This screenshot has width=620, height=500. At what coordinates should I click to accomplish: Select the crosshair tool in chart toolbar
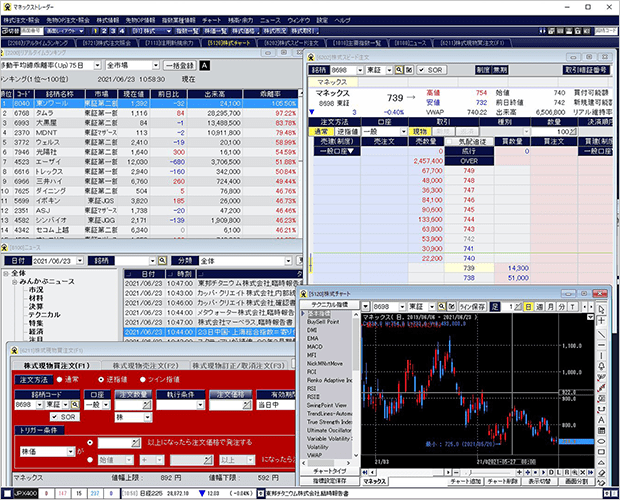[x=601, y=320]
